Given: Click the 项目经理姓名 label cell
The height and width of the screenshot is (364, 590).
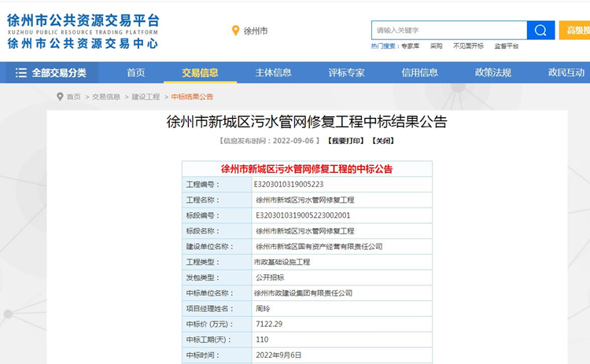Looking at the screenshot, I should point(217,308).
